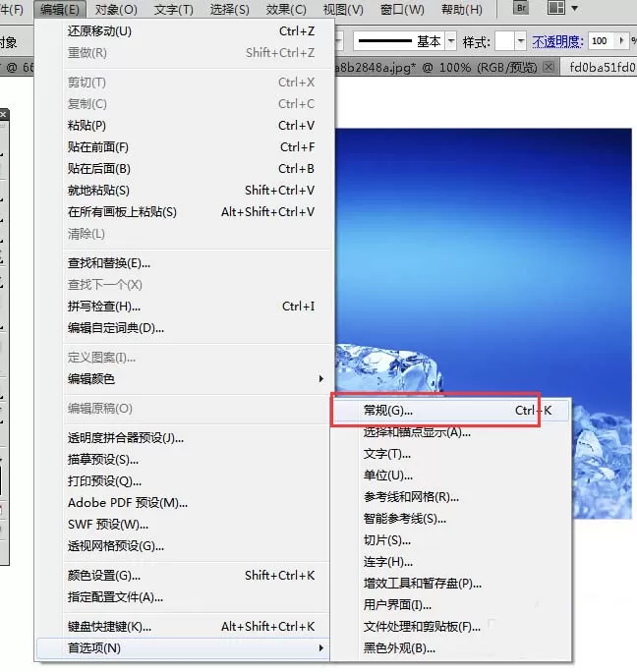Choose 拼写检查(H)... entry
637x672 pixels.
(x=185, y=307)
